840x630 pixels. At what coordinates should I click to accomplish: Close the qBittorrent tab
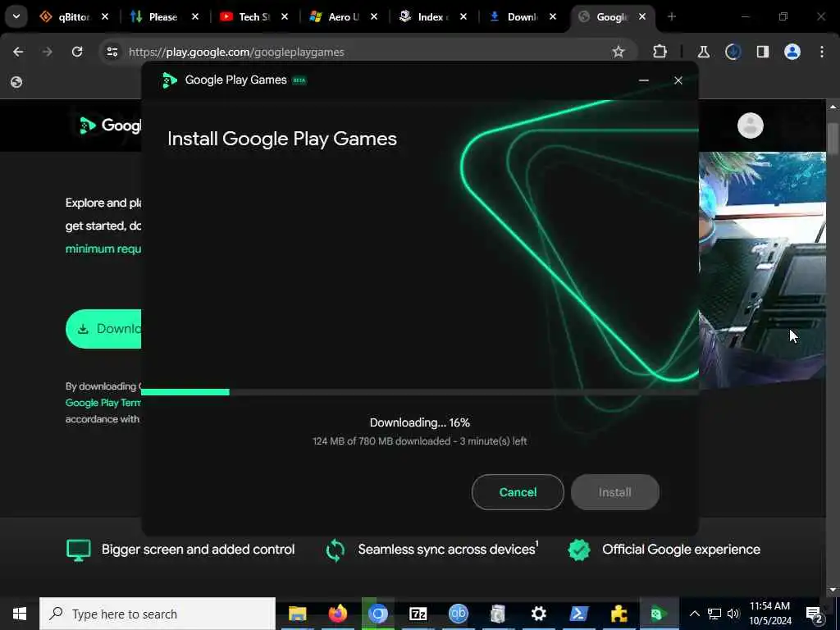[105, 17]
